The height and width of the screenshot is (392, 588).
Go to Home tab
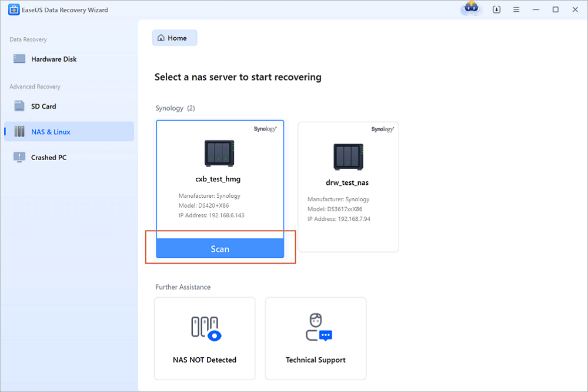click(175, 38)
